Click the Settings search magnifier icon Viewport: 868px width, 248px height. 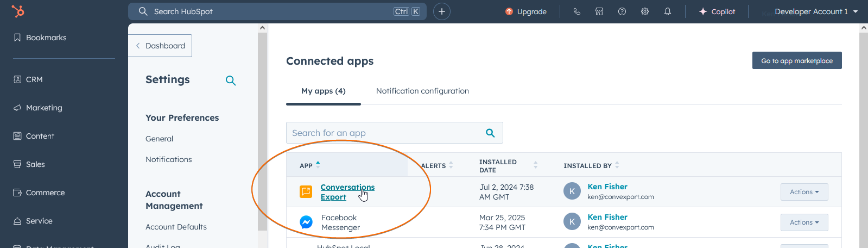pos(231,80)
